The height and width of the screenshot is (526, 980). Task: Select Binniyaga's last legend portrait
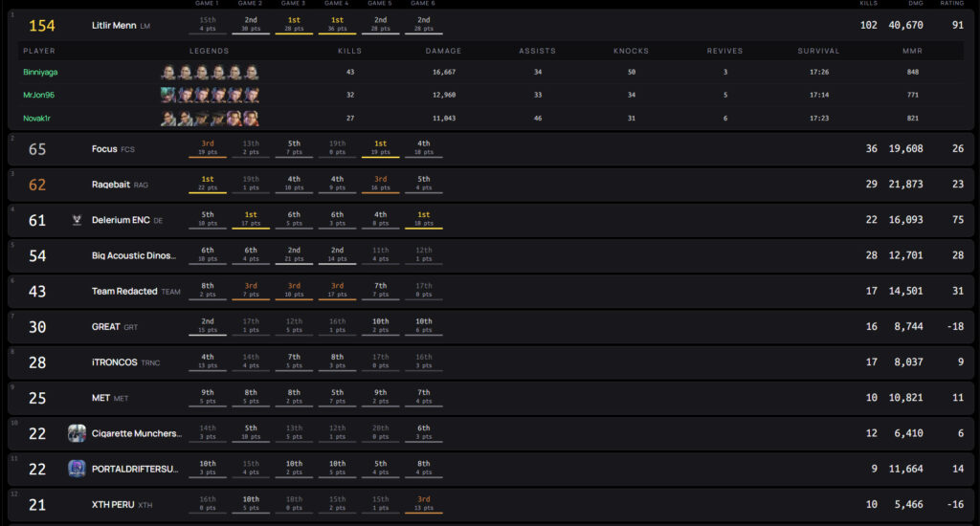[252, 72]
